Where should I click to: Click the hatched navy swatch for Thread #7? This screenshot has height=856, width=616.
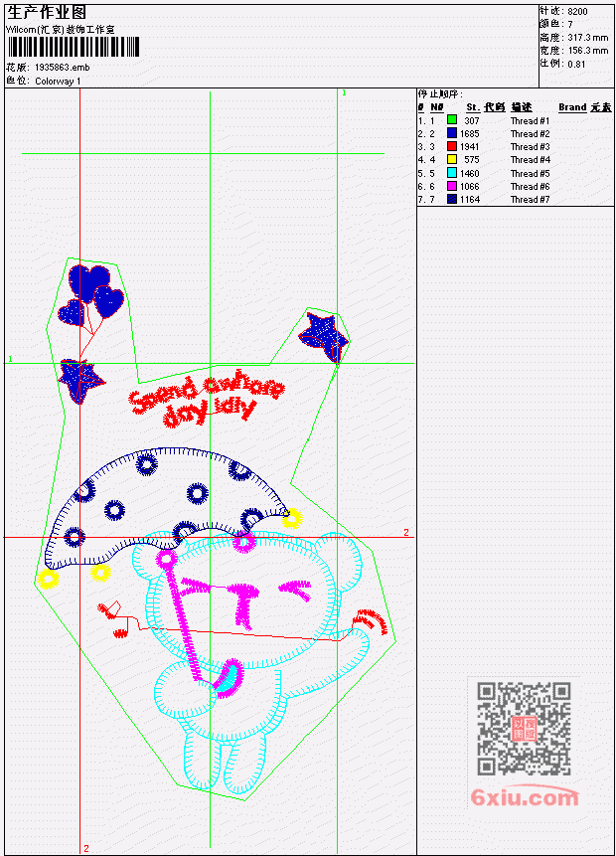pos(452,199)
